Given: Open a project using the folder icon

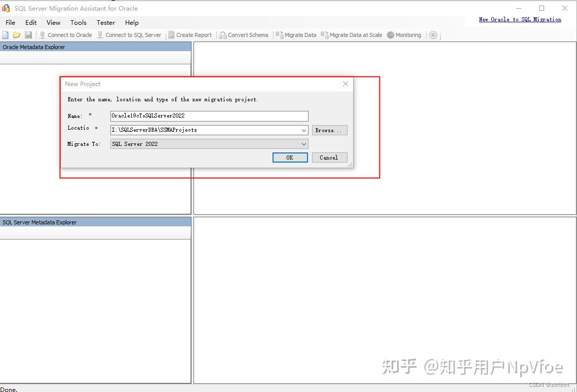Looking at the screenshot, I should (17, 35).
